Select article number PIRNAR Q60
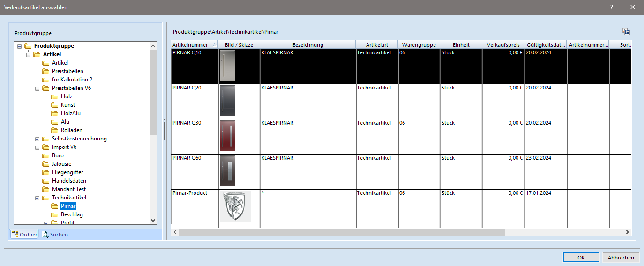This screenshot has height=266, width=644. [x=187, y=158]
